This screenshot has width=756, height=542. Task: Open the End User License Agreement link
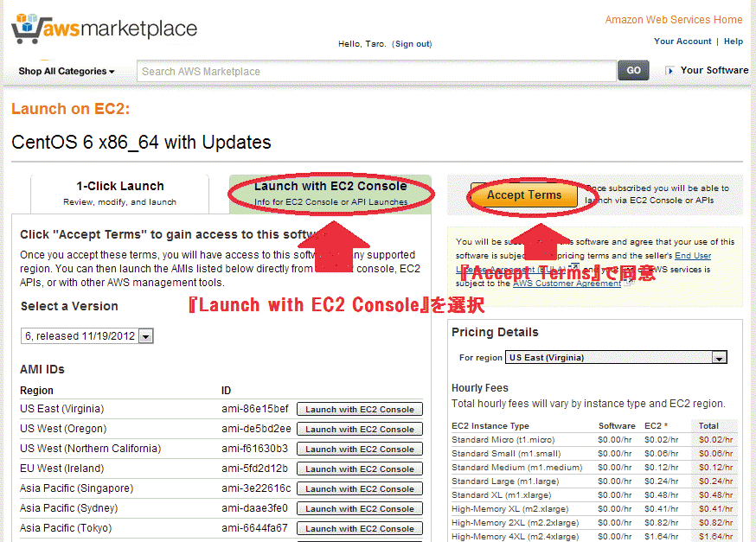(x=693, y=255)
